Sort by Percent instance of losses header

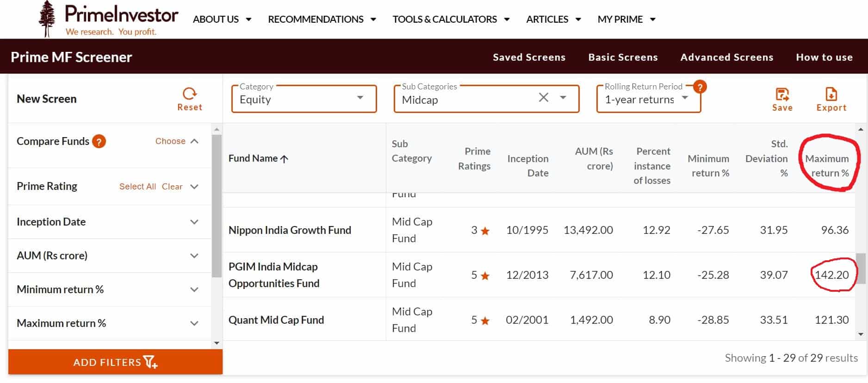652,166
